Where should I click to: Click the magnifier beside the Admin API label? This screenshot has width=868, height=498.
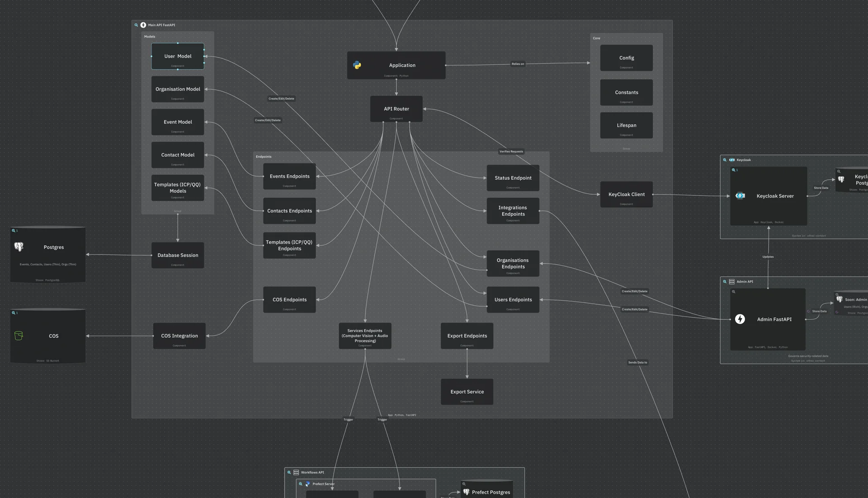pos(725,281)
